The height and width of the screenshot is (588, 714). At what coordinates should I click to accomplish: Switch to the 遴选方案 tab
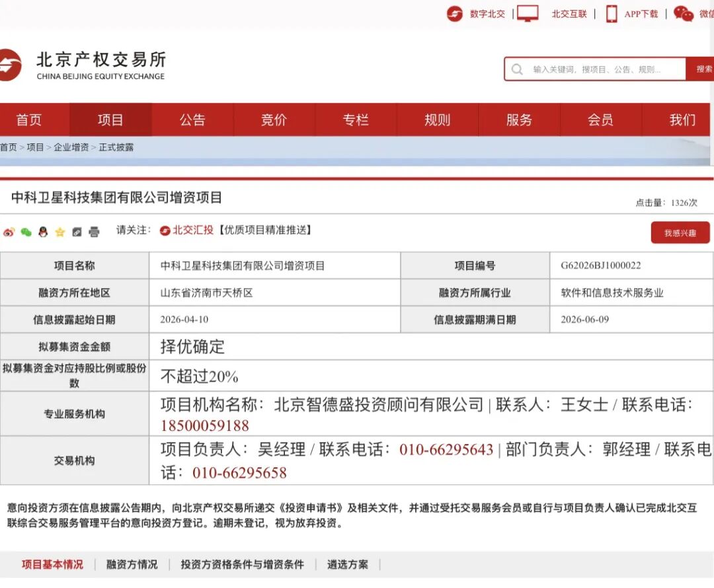click(348, 565)
